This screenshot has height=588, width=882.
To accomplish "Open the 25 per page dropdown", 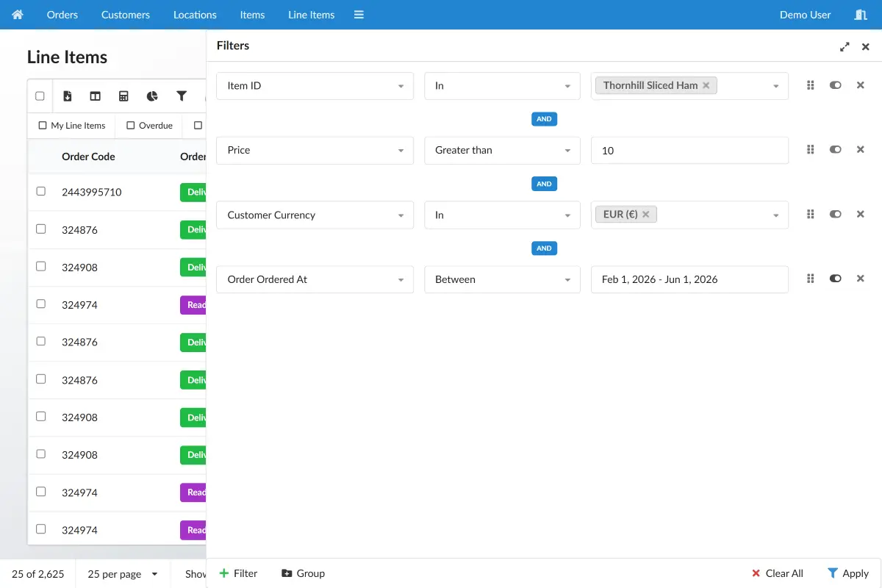I will coord(123,574).
